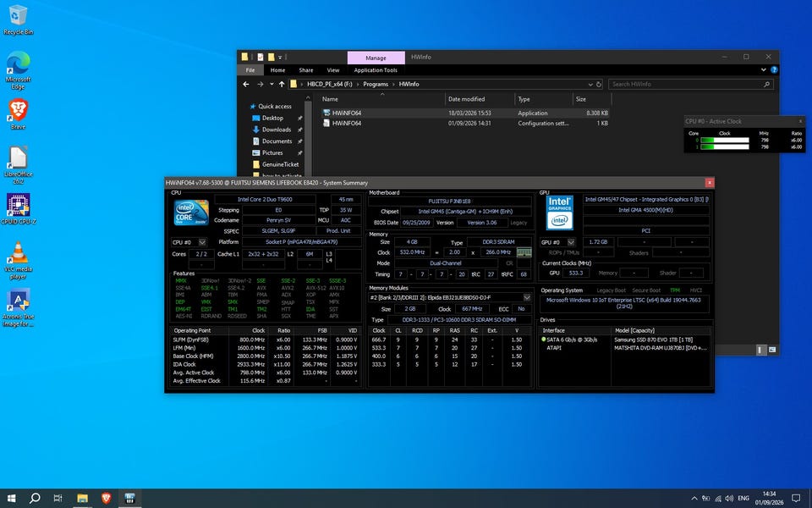
Task: Open Downloads in the navigation pane
Action: (277, 130)
